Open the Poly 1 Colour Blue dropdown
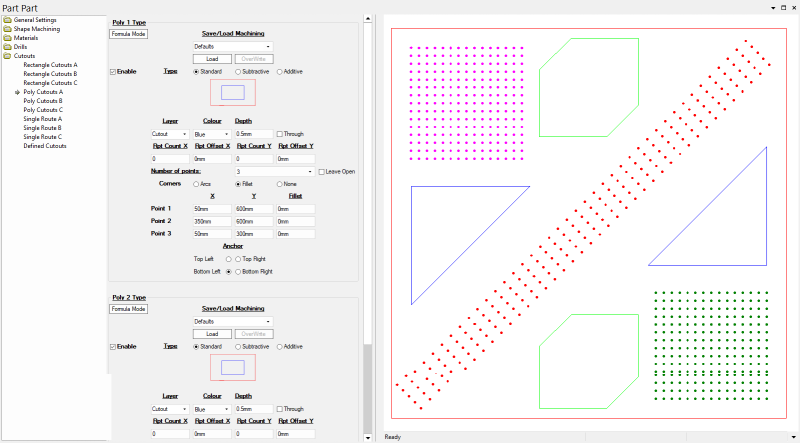 (212, 134)
